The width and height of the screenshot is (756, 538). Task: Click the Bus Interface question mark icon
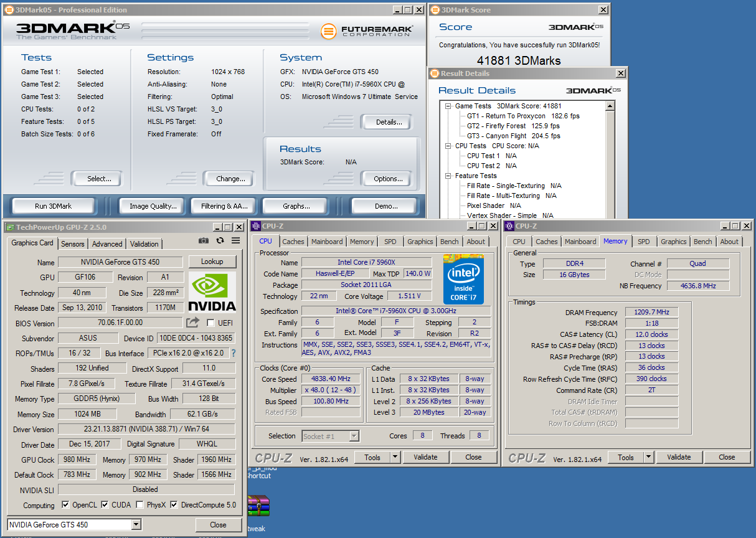tap(234, 353)
